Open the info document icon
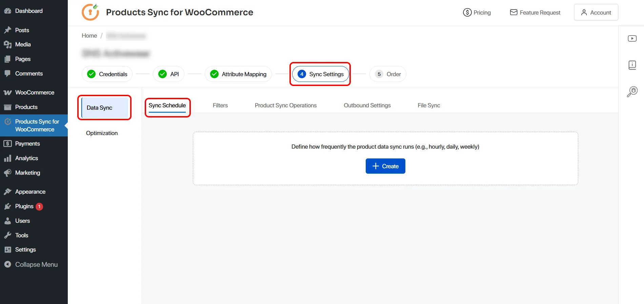This screenshot has height=304, width=644. click(x=632, y=65)
